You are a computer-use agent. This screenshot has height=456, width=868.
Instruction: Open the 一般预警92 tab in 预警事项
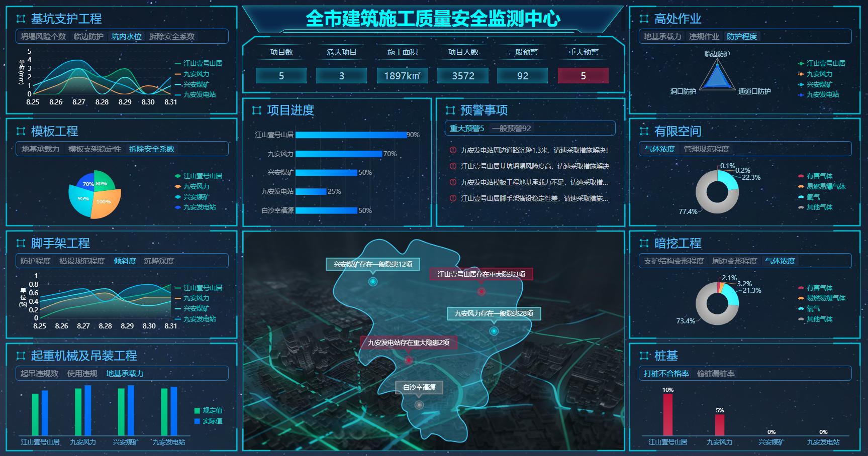(511, 129)
